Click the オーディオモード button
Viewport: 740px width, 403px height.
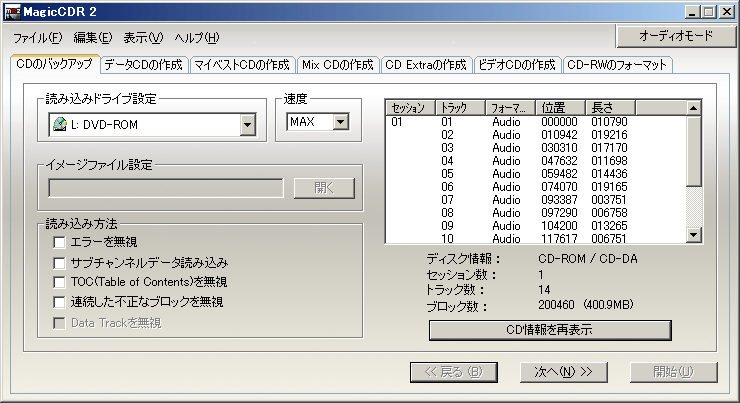point(676,36)
